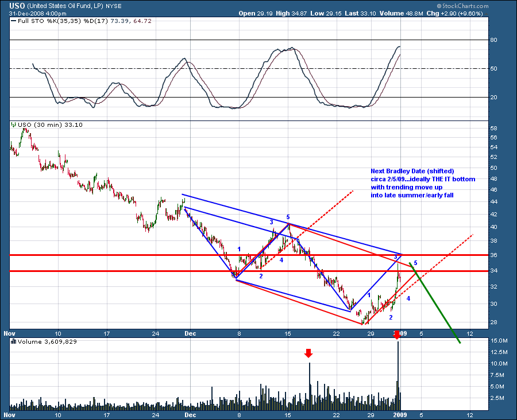Click the candlestick icon beside 'USO (30 min)'

(13, 125)
